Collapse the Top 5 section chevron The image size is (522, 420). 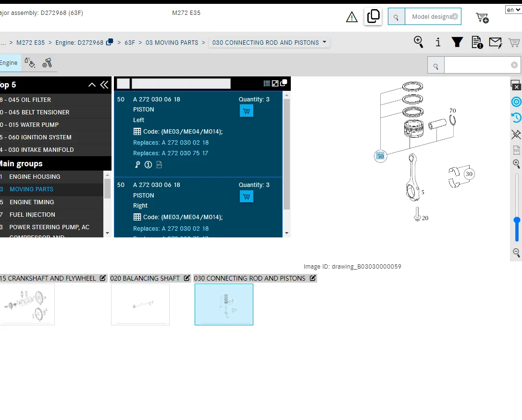(92, 85)
